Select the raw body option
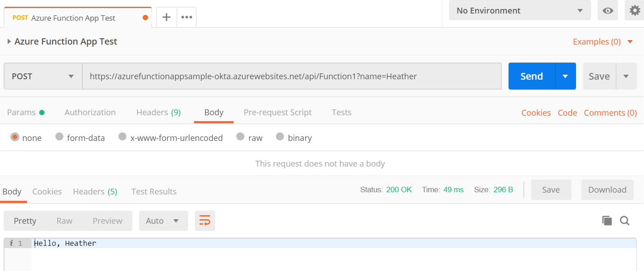The image size is (644, 271). [x=241, y=137]
